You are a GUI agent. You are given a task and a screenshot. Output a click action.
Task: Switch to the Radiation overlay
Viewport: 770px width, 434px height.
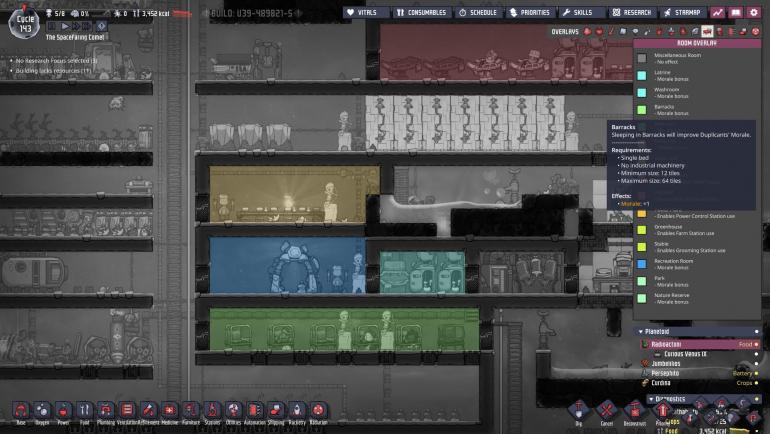click(755, 31)
